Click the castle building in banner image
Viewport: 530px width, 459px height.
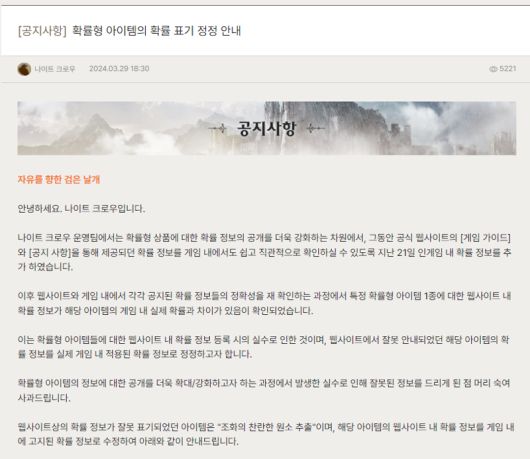(401, 132)
